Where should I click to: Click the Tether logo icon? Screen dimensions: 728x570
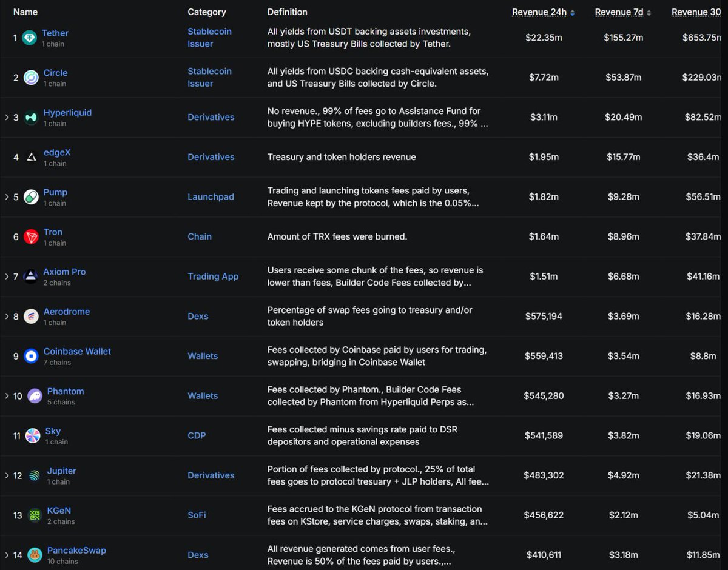click(x=29, y=38)
